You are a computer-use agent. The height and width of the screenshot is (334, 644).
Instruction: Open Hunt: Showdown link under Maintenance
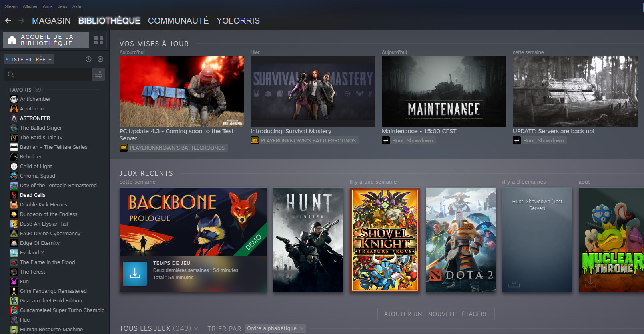coord(412,140)
